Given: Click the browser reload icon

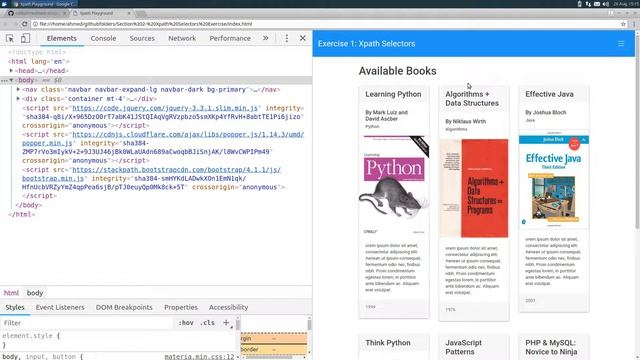Looking at the screenshot, I should click(x=25, y=24).
